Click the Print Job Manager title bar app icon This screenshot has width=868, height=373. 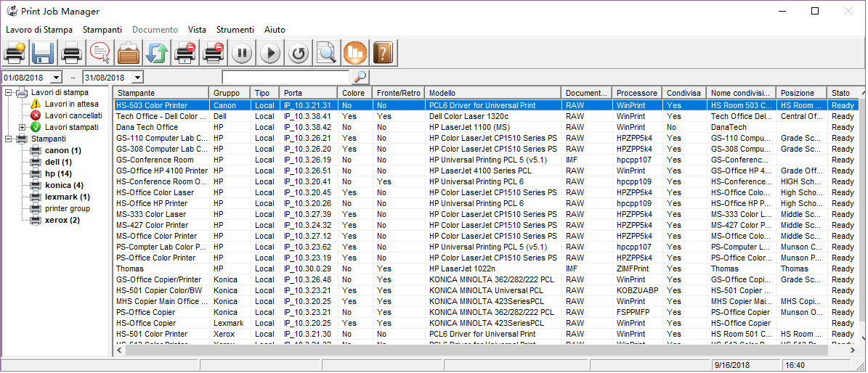click(x=12, y=11)
